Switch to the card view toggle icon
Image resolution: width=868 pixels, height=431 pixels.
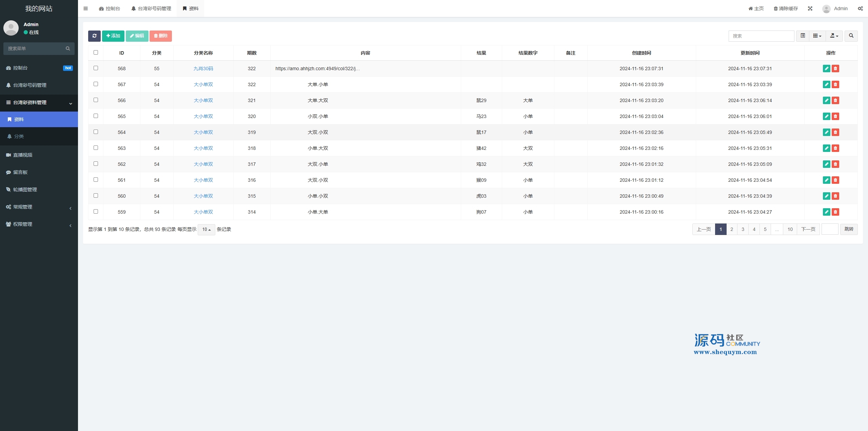click(803, 36)
